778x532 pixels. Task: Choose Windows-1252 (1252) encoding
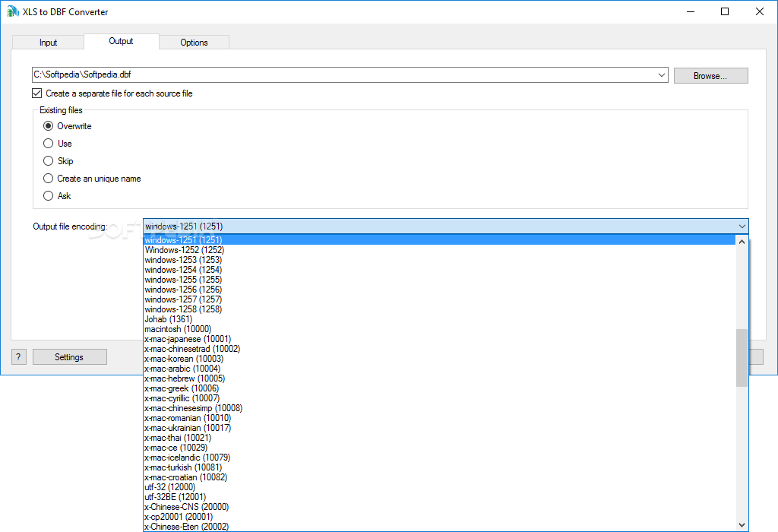coord(439,250)
